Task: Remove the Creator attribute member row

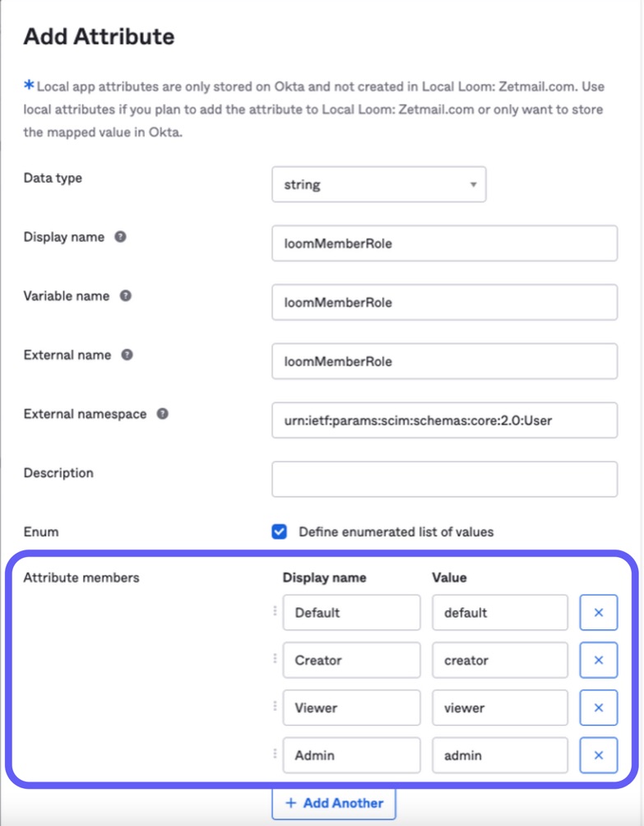Action: 598,661
